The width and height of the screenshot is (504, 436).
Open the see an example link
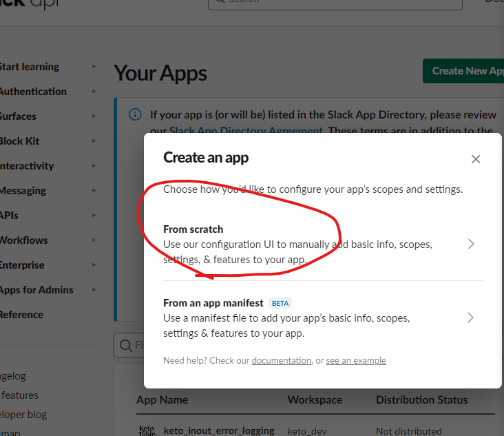click(x=356, y=360)
